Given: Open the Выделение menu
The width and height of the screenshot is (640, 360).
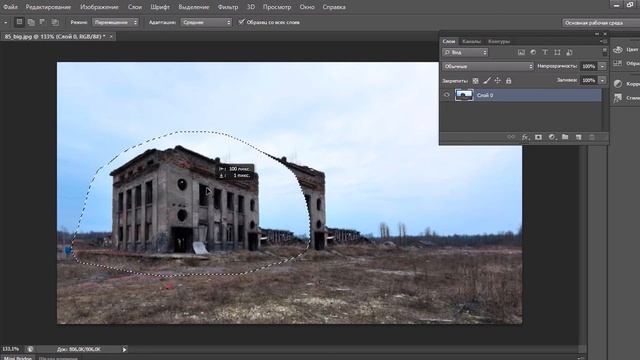Looking at the screenshot, I should point(193,7).
